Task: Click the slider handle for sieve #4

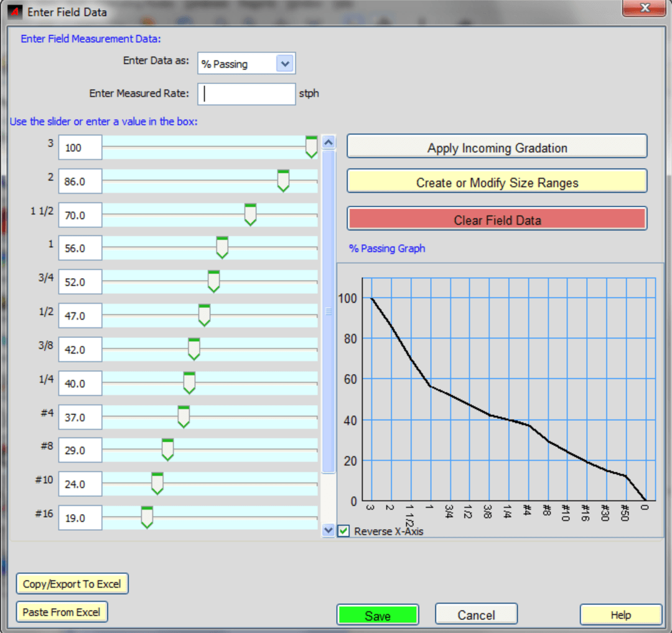Action: [184, 416]
